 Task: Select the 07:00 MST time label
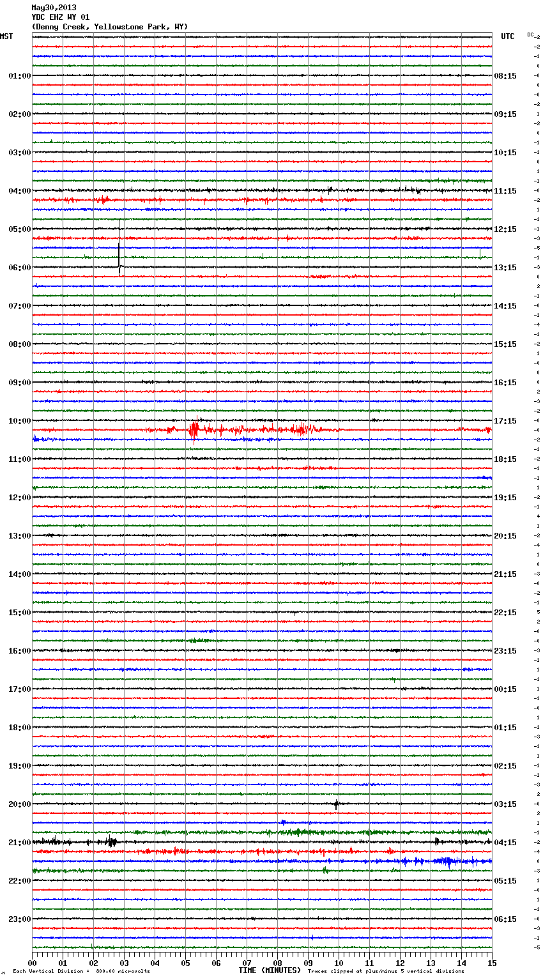click(20, 306)
